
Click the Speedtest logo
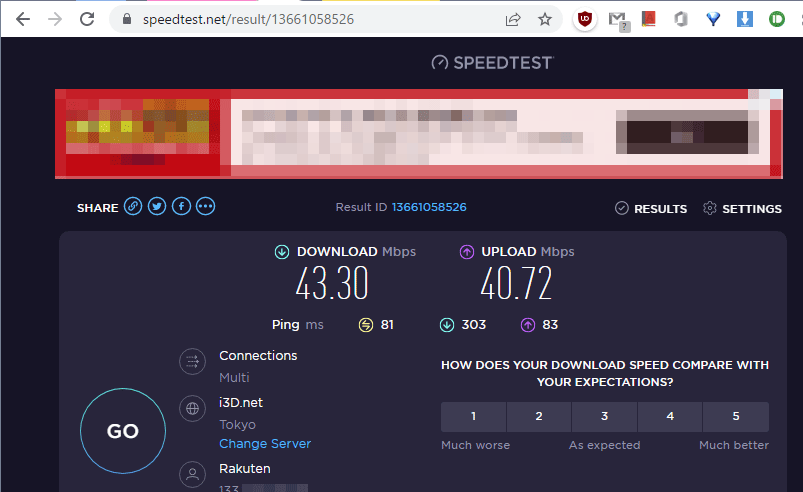point(492,62)
